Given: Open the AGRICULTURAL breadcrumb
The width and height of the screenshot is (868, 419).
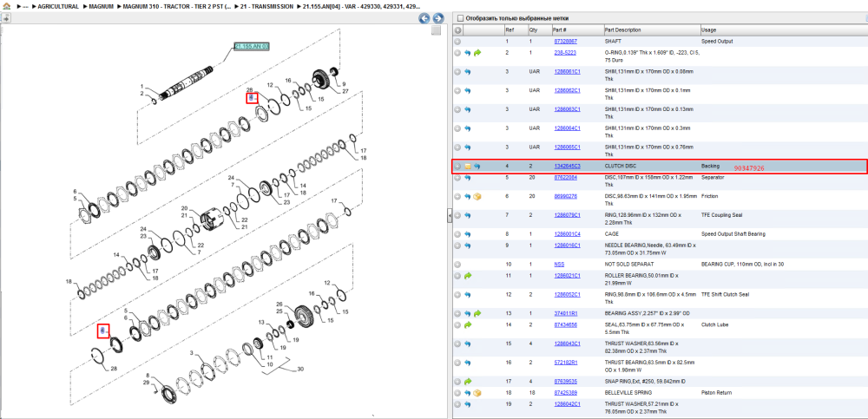Looking at the screenshot, I should click(58, 6).
